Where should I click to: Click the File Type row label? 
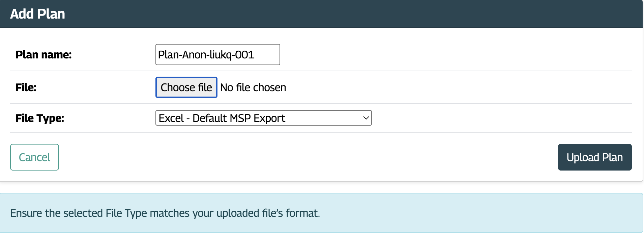point(39,118)
